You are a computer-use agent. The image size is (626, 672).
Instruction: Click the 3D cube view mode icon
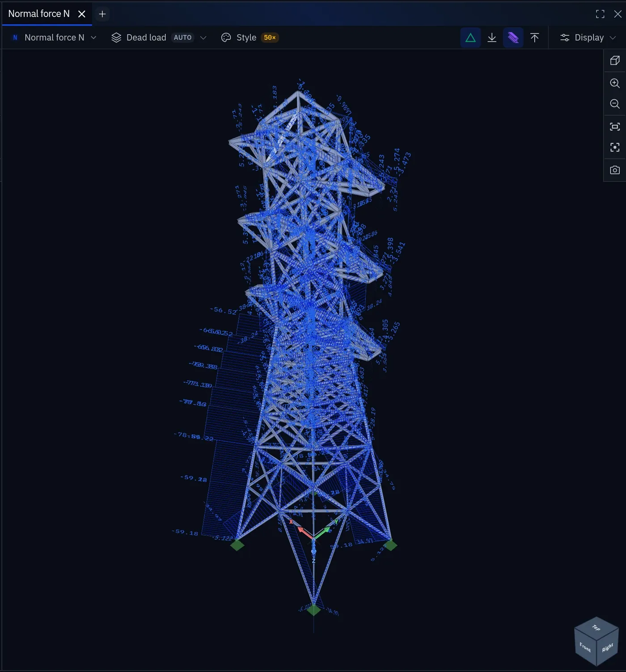[x=615, y=60]
